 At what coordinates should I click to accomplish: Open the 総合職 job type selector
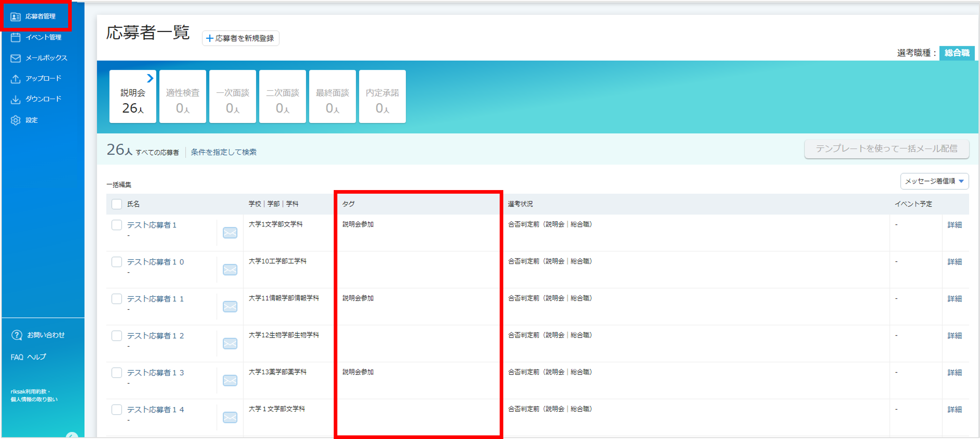957,53
